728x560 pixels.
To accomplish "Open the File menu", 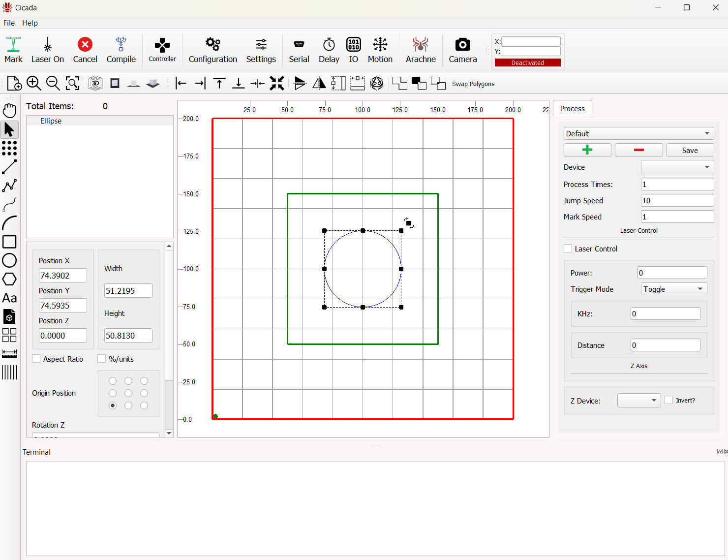I will 9,23.
